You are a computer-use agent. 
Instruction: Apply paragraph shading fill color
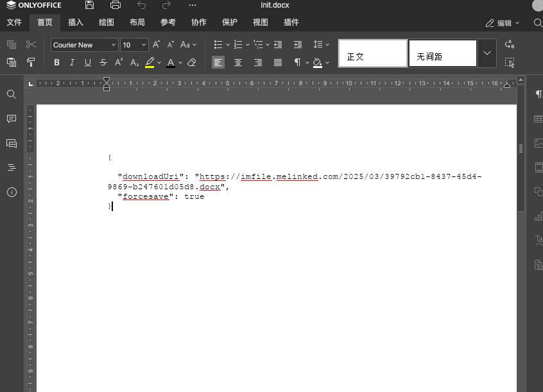pos(318,62)
